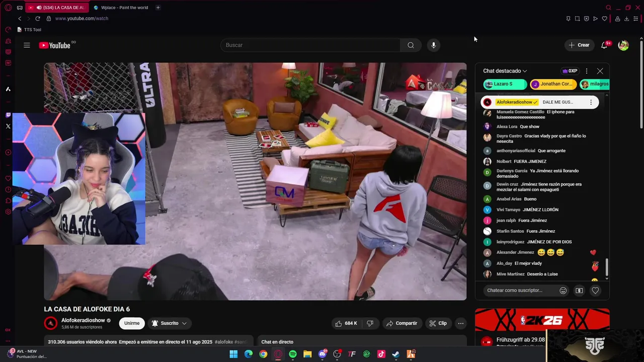The width and height of the screenshot is (644, 362).
Task: Click the main video player
Action: [x=255, y=182]
